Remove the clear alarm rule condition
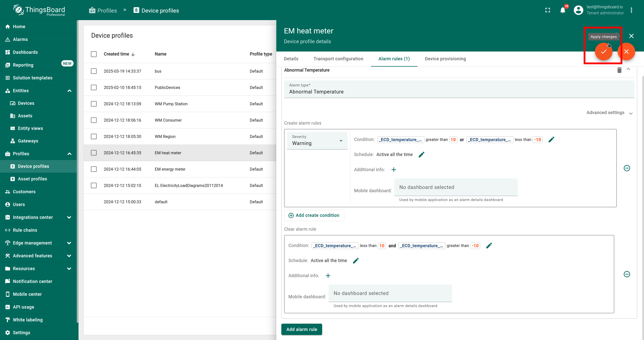The height and width of the screenshot is (340, 644). (627, 274)
